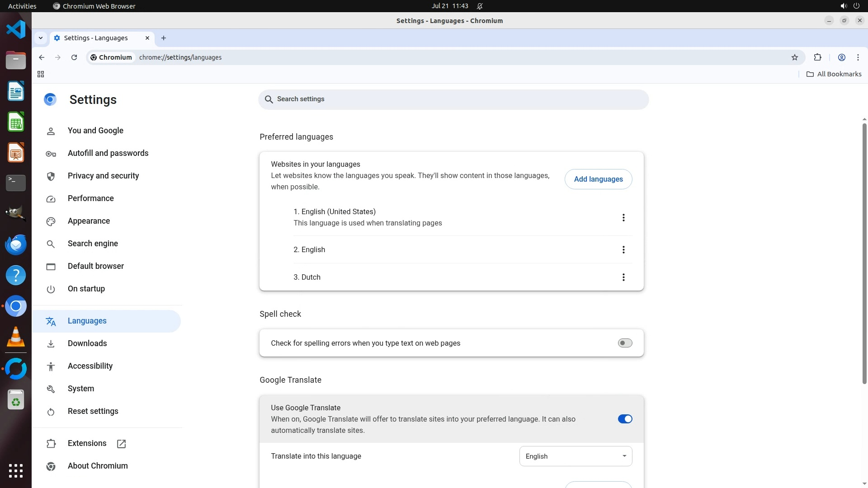Reload the page with refresh icon
868x488 pixels.
74,57
